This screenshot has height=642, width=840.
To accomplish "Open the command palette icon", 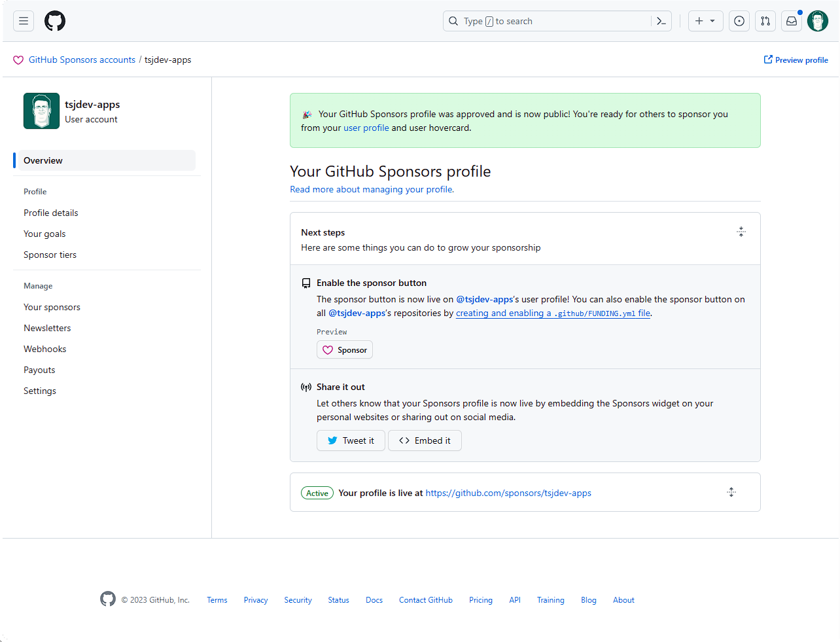I will pyautogui.click(x=661, y=21).
